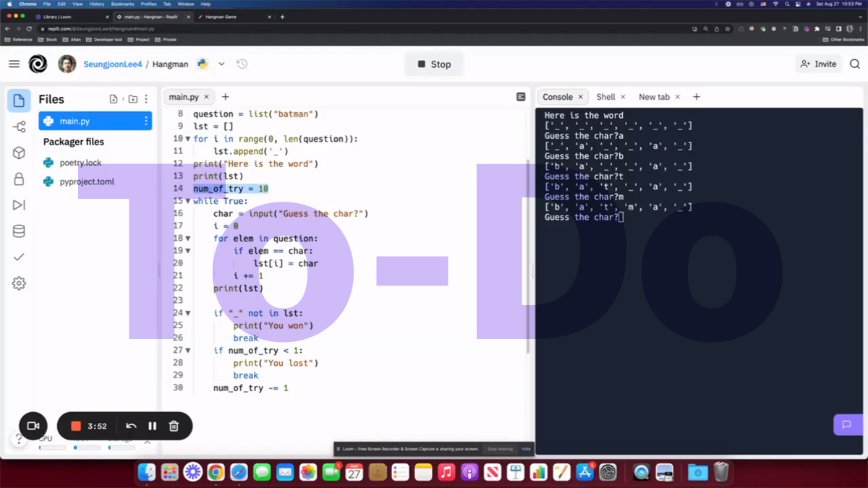The image size is (868, 488).
Task: Collapse the while True block at line 15
Action: click(188, 201)
